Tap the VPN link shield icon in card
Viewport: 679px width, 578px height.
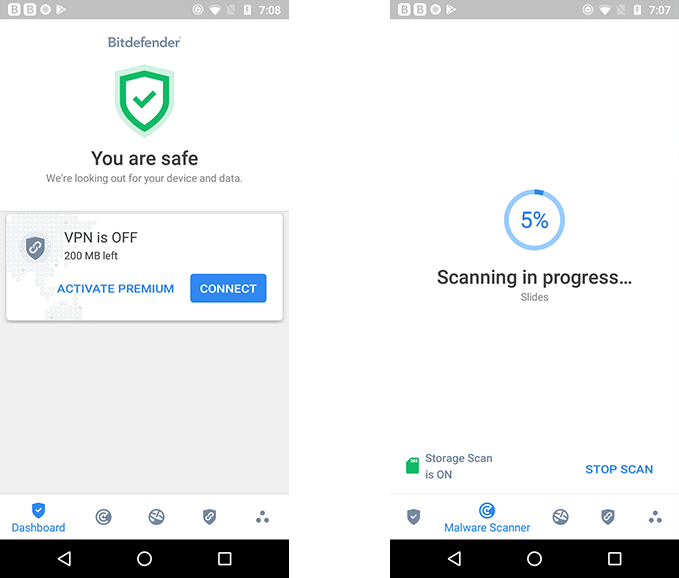36,248
